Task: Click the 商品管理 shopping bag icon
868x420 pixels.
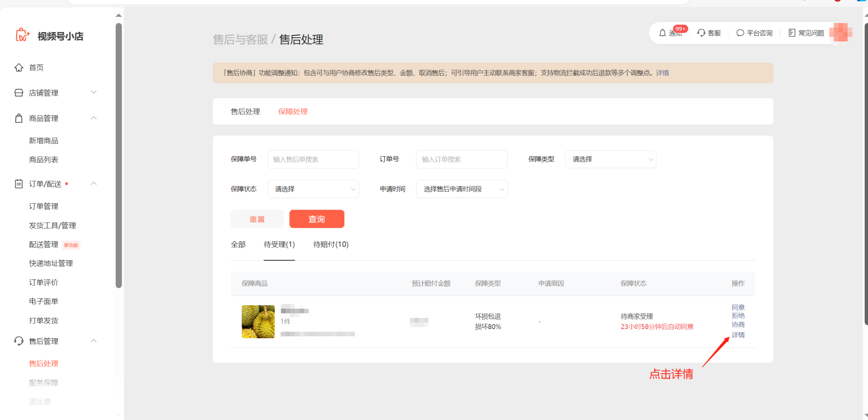Action: click(19, 118)
